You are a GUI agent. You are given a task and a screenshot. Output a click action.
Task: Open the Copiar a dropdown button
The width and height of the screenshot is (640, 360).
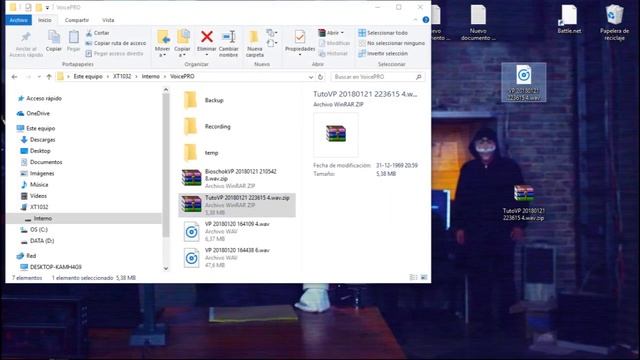tap(182, 43)
